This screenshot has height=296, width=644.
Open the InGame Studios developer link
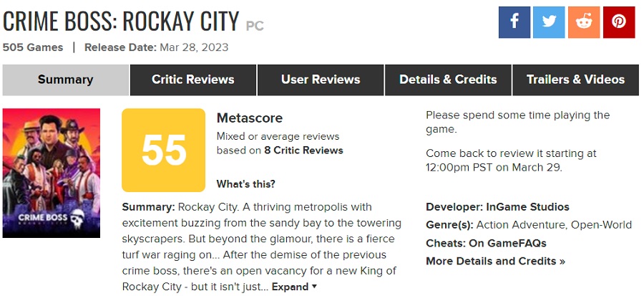[x=527, y=207]
